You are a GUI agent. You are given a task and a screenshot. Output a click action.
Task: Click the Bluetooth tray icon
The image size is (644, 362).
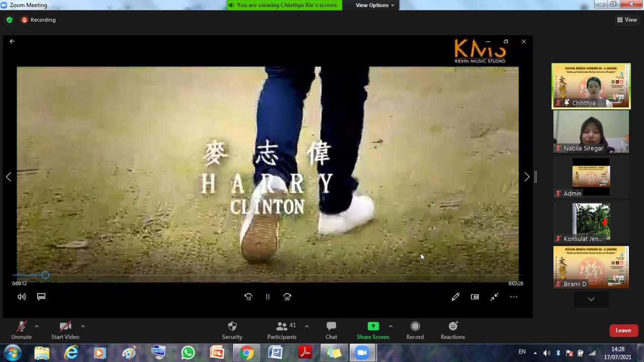click(x=558, y=353)
